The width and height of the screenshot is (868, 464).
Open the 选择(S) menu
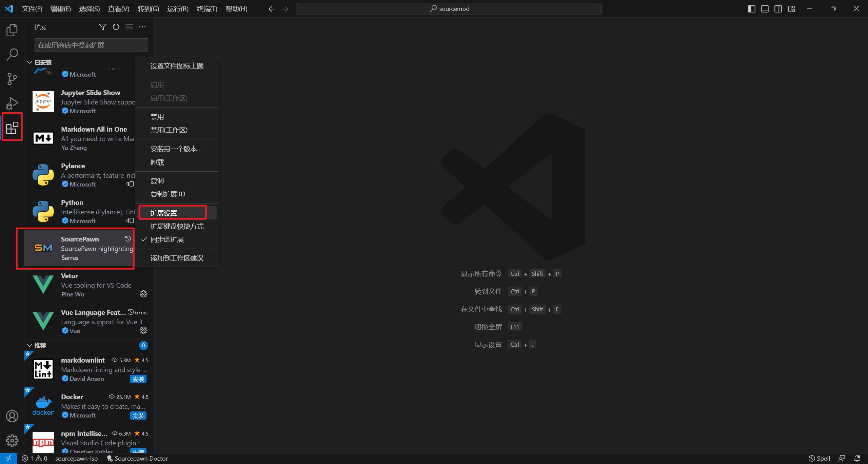(x=89, y=9)
